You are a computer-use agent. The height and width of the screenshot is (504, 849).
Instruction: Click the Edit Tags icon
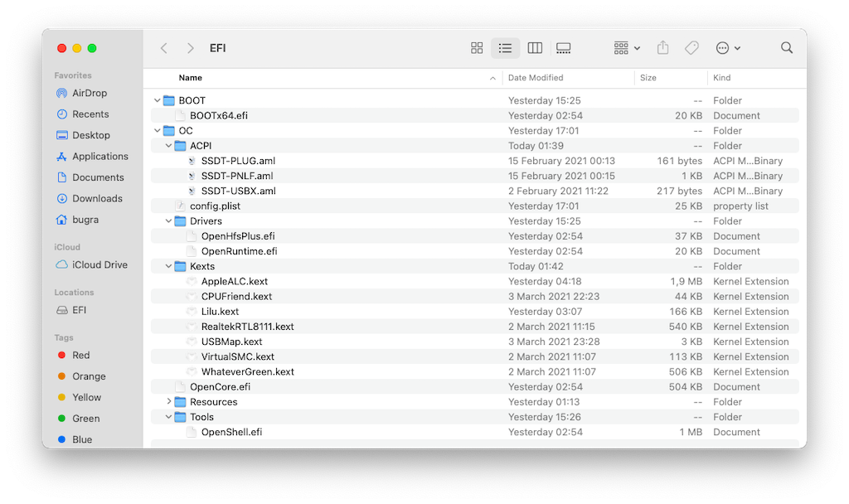click(x=691, y=48)
